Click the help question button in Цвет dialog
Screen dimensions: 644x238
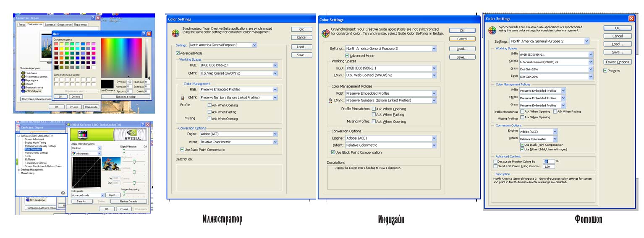point(144,34)
